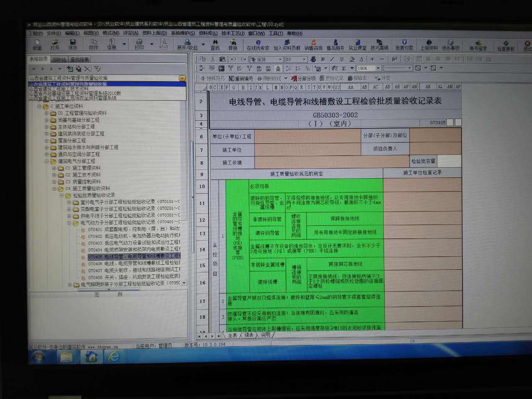Viewport: 532px width, 399px height.
Task: Toggle italic text formatting
Action: [332, 59]
